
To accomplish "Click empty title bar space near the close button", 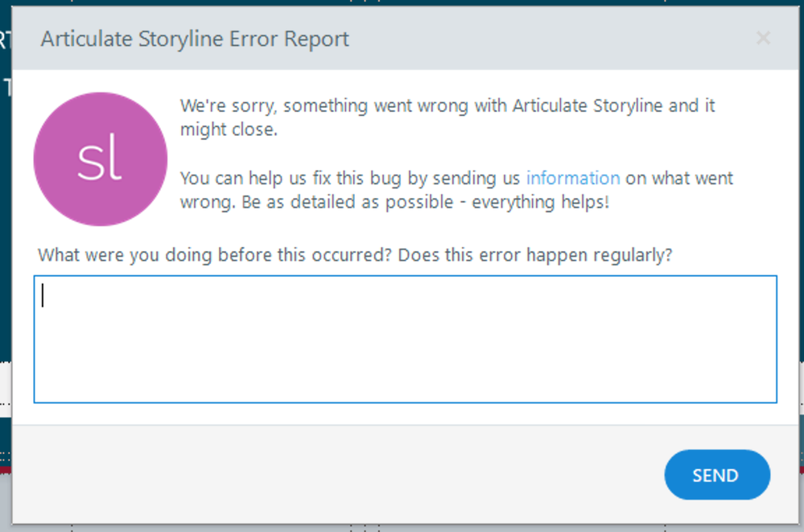I will (644, 39).
